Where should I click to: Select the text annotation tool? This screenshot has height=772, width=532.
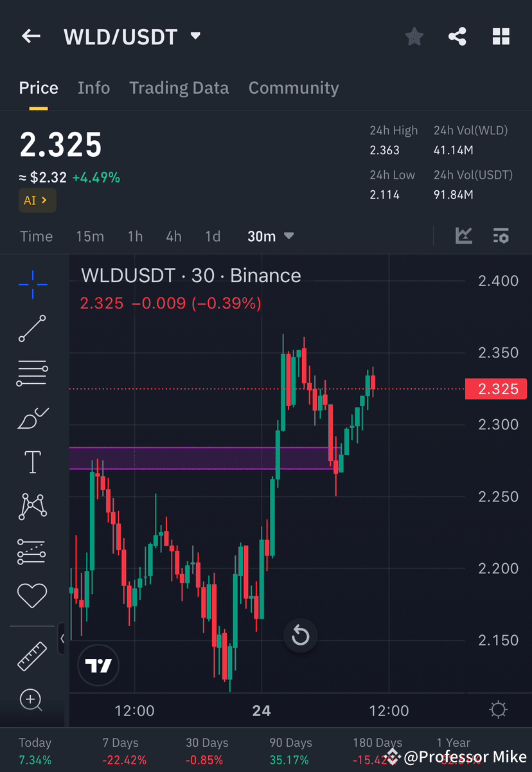[x=32, y=462]
